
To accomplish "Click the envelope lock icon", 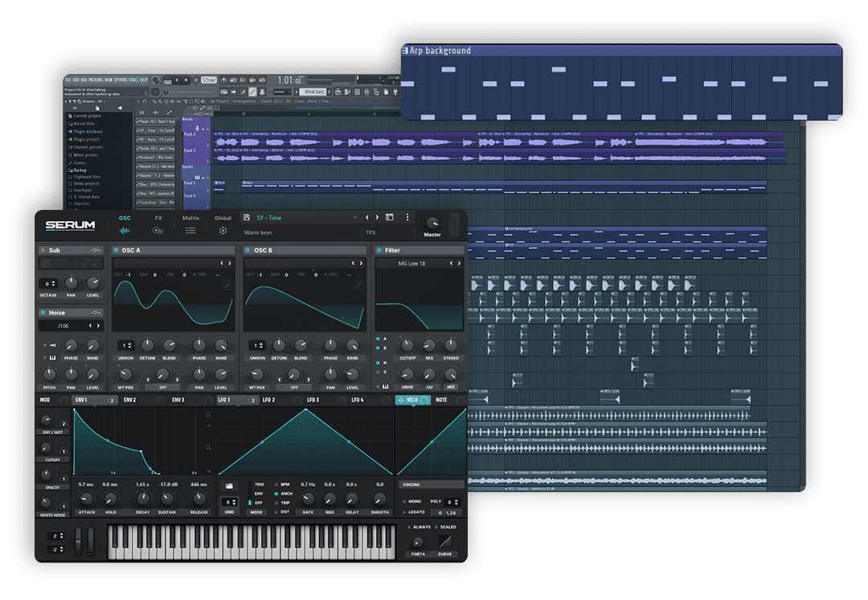I will click(x=209, y=415).
